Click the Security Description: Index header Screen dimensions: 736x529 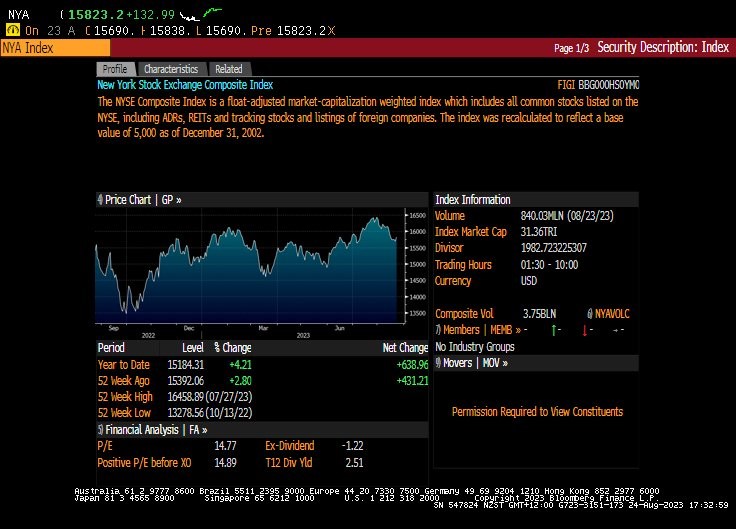[663, 47]
